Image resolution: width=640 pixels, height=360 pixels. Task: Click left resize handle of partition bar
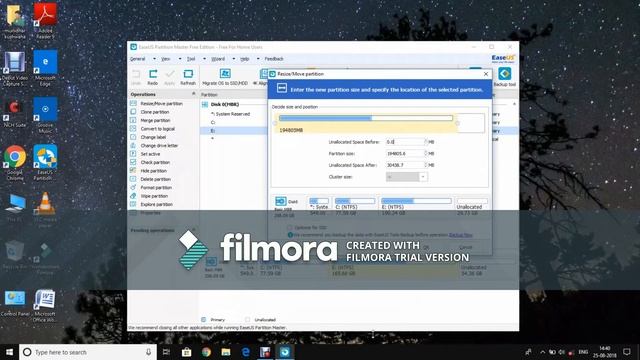276,123
